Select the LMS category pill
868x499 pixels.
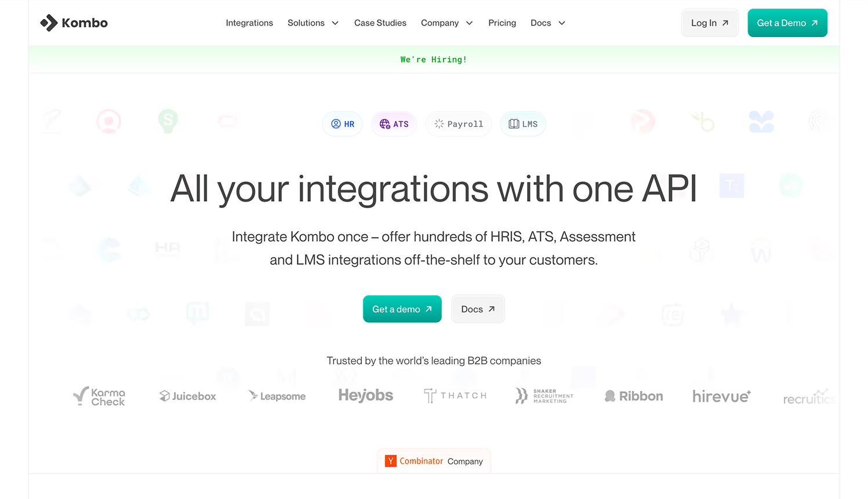(x=523, y=124)
